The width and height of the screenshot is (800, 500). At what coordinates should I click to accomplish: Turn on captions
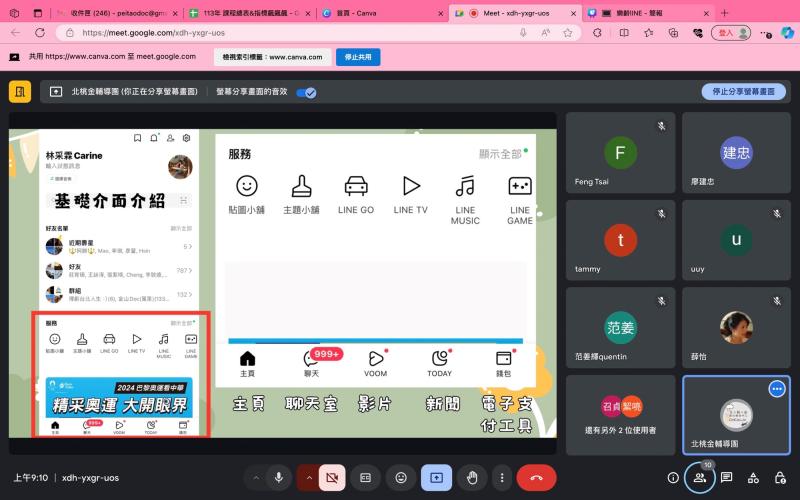[x=366, y=478]
